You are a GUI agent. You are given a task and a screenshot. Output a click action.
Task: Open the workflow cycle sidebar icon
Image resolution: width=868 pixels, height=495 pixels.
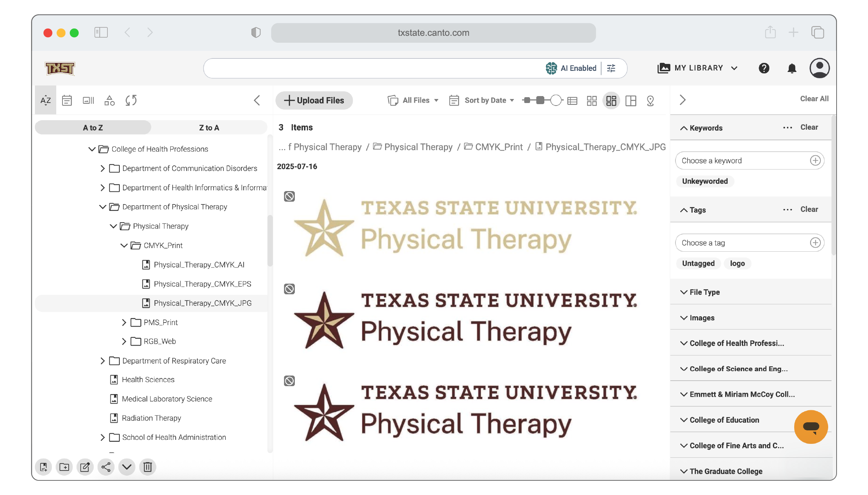(x=131, y=100)
